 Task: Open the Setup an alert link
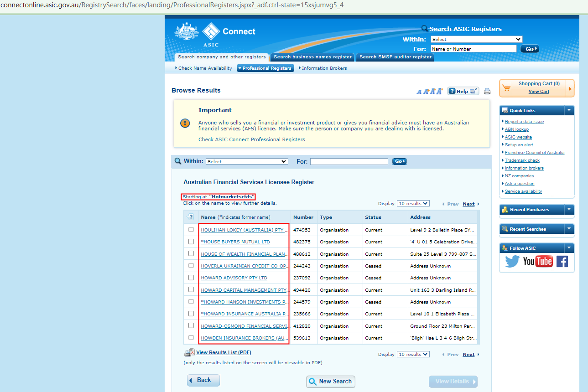pyautogui.click(x=519, y=145)
